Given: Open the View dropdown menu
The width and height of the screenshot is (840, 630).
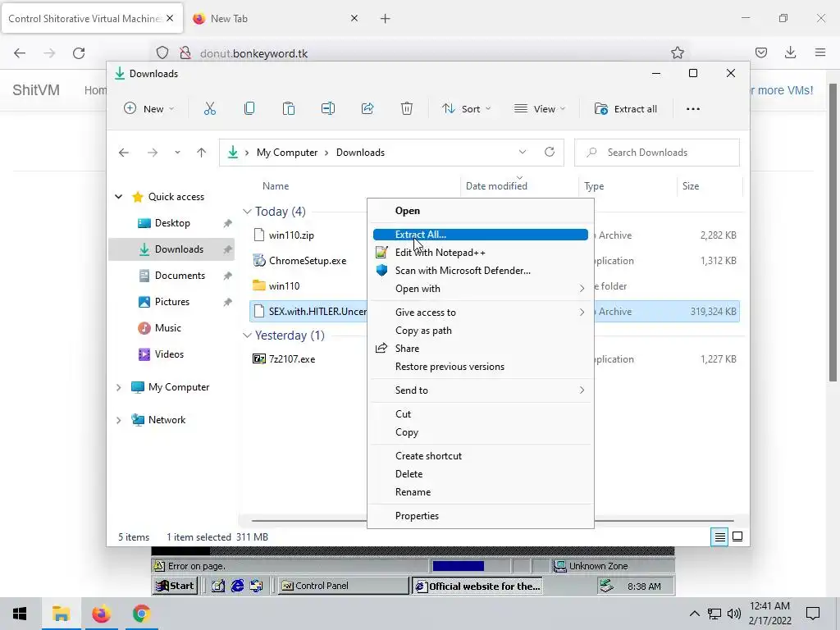Looking at the screenshot, I should click(540, 109).
